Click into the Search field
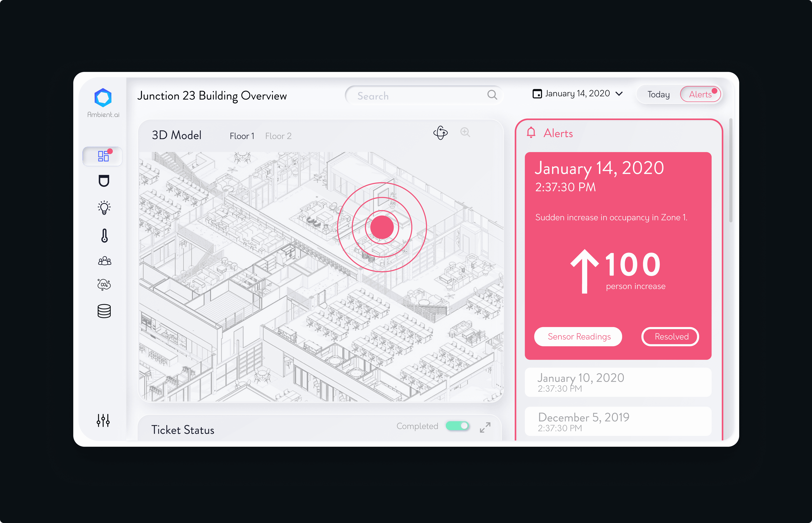812x523 pixels. 417,96
